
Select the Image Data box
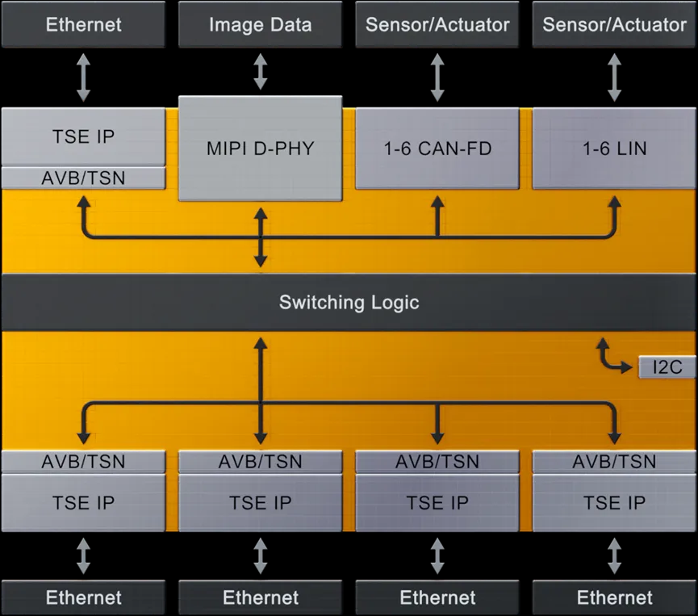point(261,24)
